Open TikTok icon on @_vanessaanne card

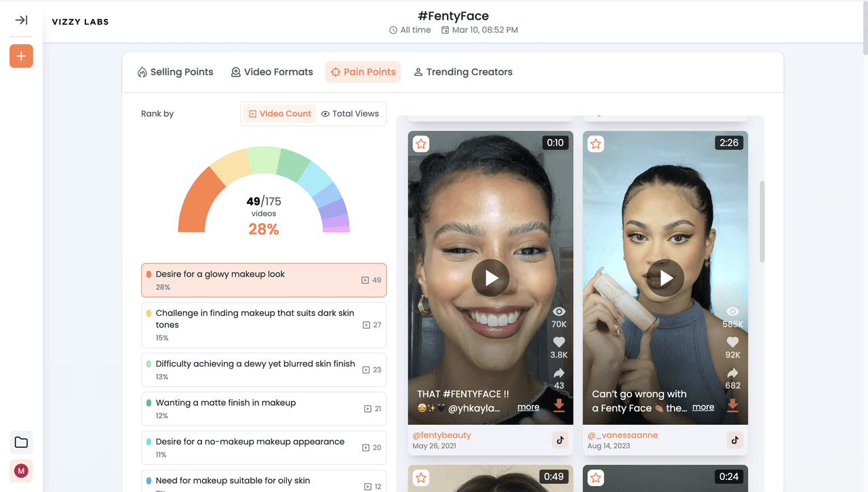pos(735,440)
